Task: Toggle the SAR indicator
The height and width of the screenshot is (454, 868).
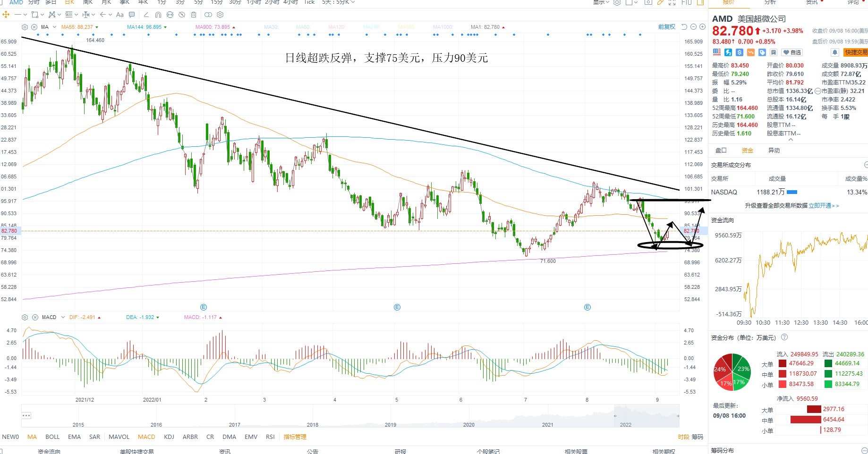Action: coord(94,437)
